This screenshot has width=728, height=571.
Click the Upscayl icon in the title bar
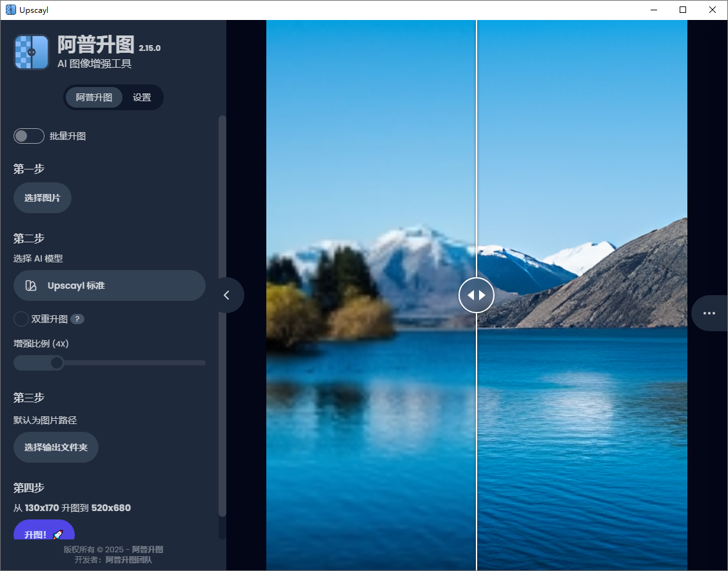(x=11, y=10)
